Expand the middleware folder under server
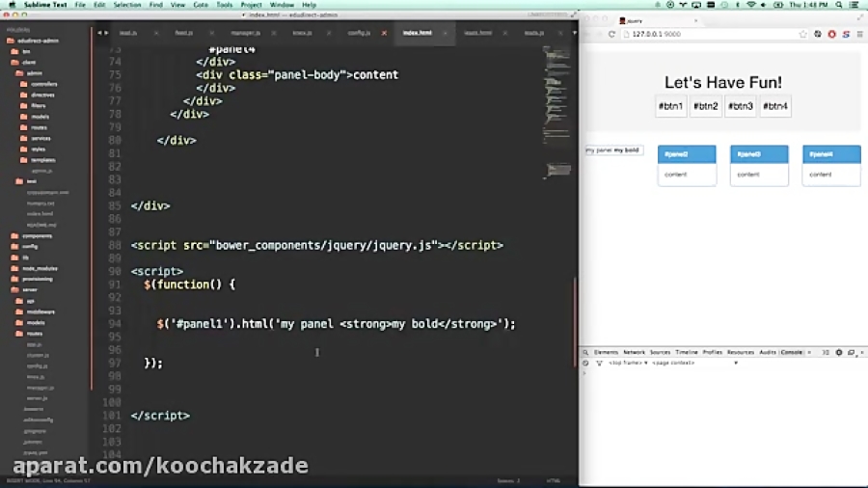 (x=36, y=312)
